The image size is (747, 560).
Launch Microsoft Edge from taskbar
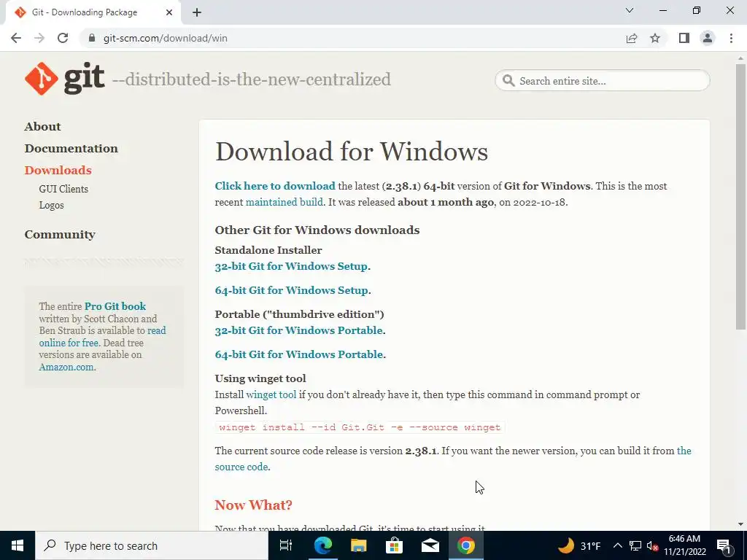click(x=322, y=545)
